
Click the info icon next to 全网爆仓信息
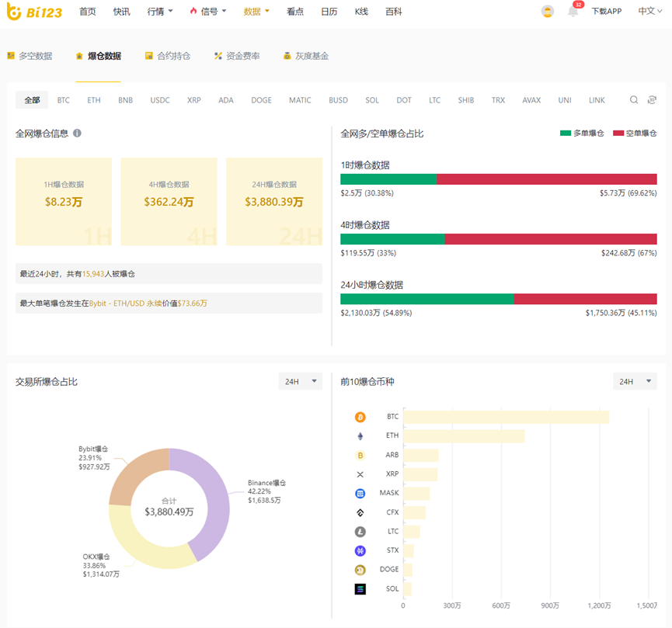pyautogui.click(x=77, y=134)
